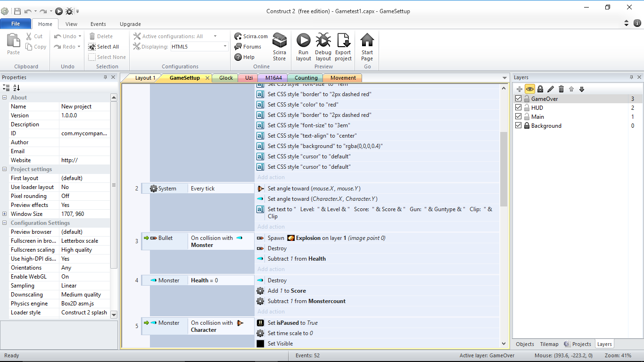This screenshot has height=362, width=644.
Task: Switch to the Tilemap panel tab
Action: [x=549, y=344]
